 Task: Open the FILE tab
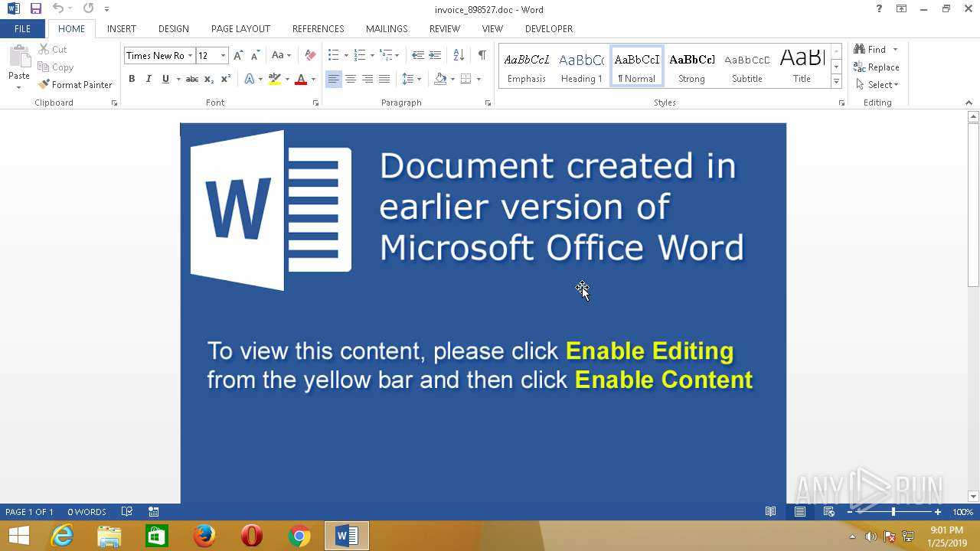pos(23,28)
